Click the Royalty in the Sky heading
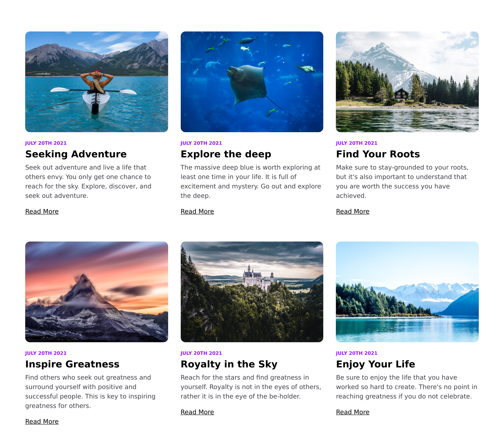 tap(229, 364)
